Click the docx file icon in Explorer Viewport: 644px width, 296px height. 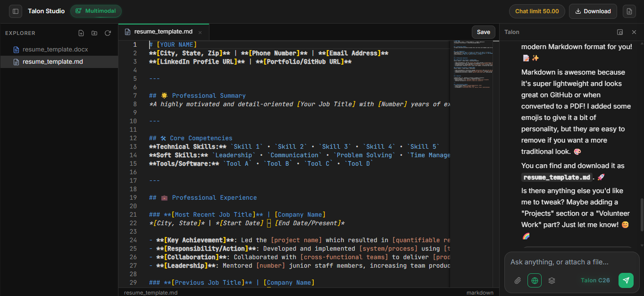tap(16, 49)
